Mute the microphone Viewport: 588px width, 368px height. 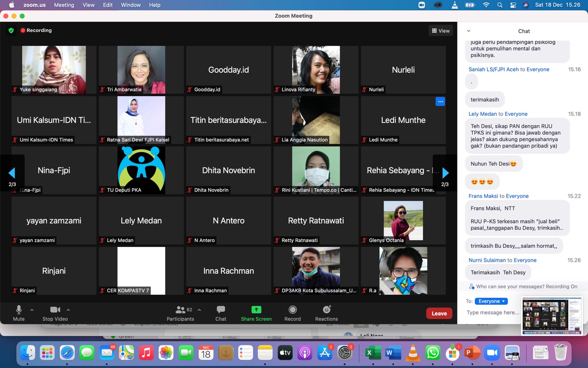pyautogui.click(x=19, y=310)
